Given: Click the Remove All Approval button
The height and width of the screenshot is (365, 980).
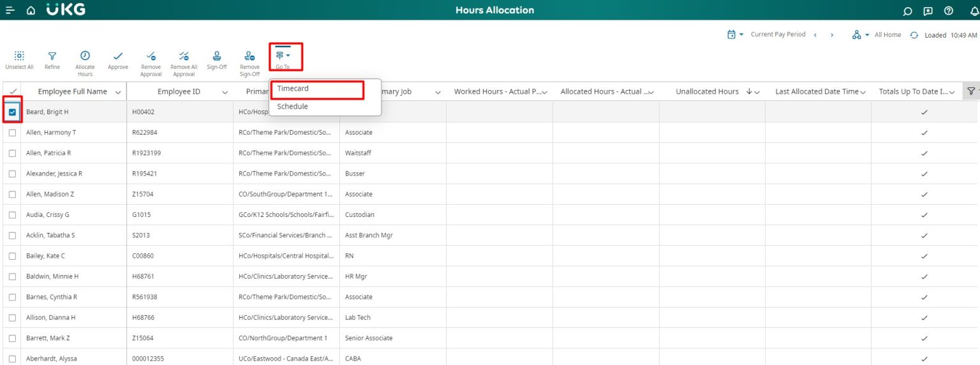Looking at the screenshot, I should (x=184, y=63).
